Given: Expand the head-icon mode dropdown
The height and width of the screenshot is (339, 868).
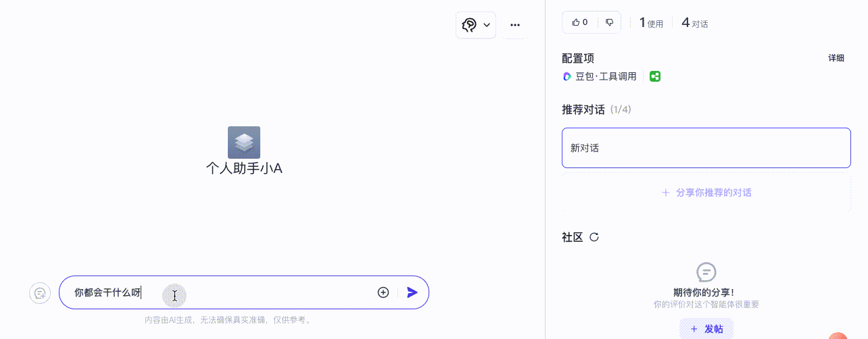Looking at the screenshot, I should click(x=476, y=25).
